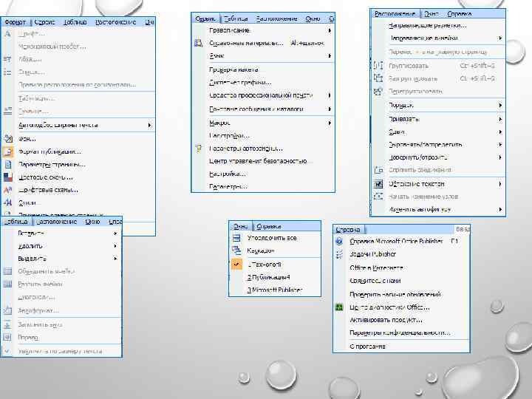532x399 pixels.
Task: Click the Справочные материалы book icon
Action: pyautogui.click(x=199, y=43)
